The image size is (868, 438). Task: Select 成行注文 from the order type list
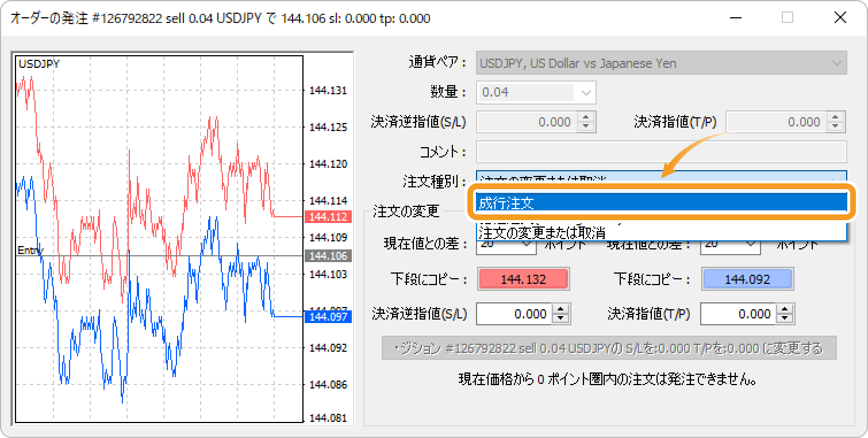coord(661,203)
